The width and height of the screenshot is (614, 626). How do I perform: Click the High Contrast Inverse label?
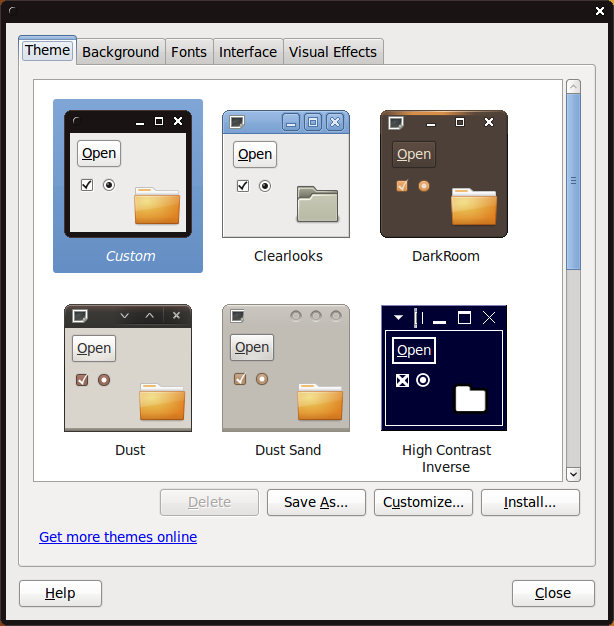446,458
